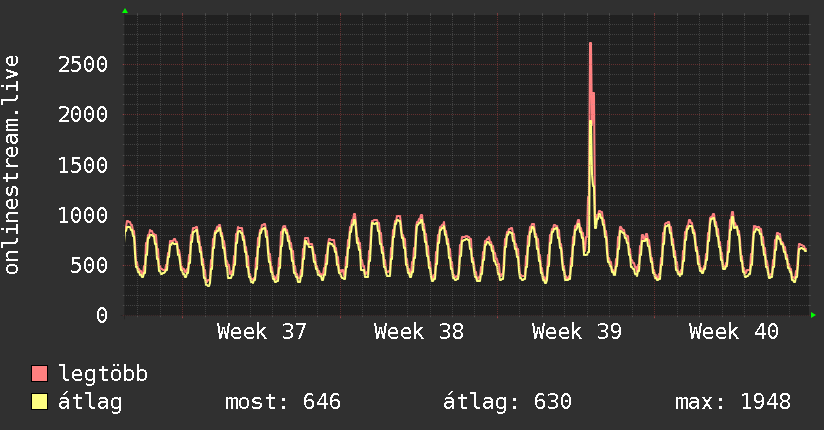This screenshot has width=824, height=430.
Task: Click the legtöbb legend label
Action: [x=103, y=373]
